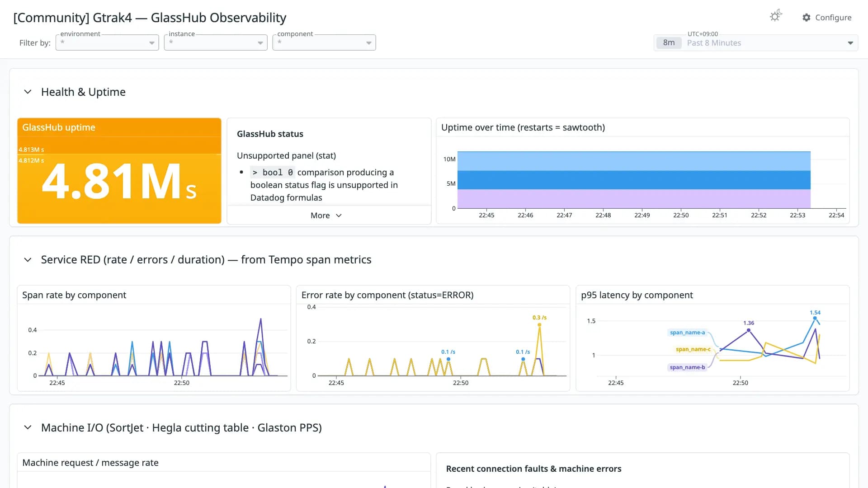Click the 1.36 peak marker in latency chart
This screenshot has height=488, width=868.
click(x=749, y=330)
